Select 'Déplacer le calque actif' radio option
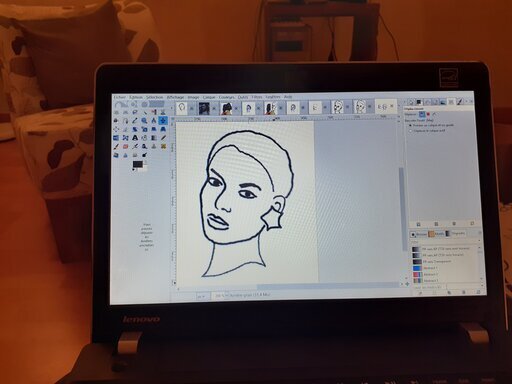 [x=411, y=131]
